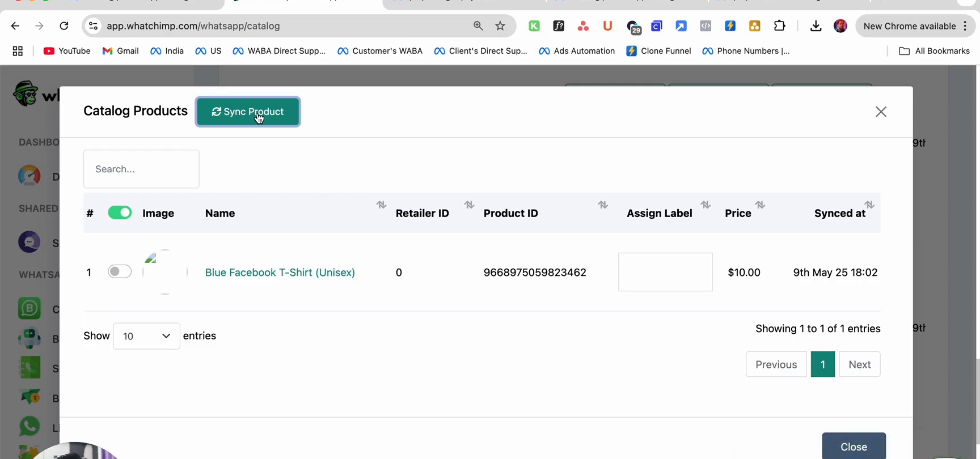
Task: Open the Customer's WABA bookmark
Action: pyautogui.click(x=380, y=51)
